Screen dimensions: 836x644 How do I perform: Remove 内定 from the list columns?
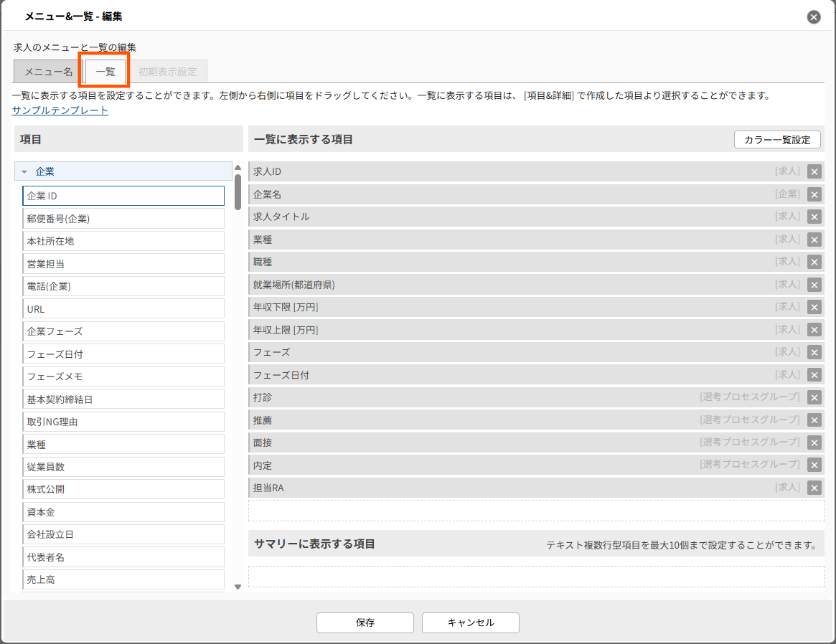[x=814, y=465]
